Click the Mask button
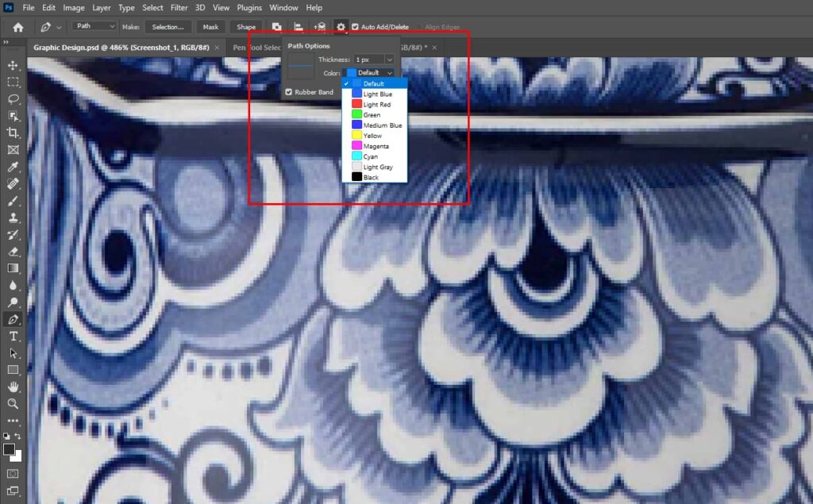The height and width of the screenshot is (504, 813). click(x=210, y=27)
